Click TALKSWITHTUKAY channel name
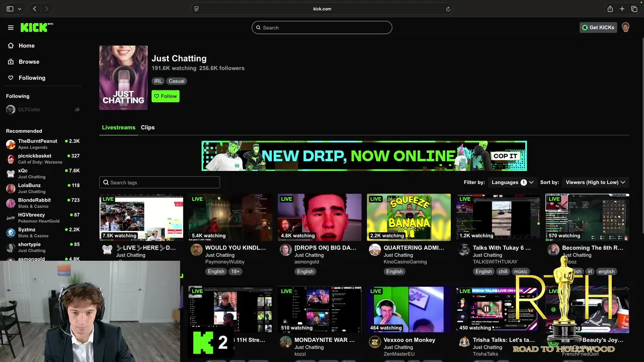The height and width of the screenshot is (362, 644). [x=495, y=261]
